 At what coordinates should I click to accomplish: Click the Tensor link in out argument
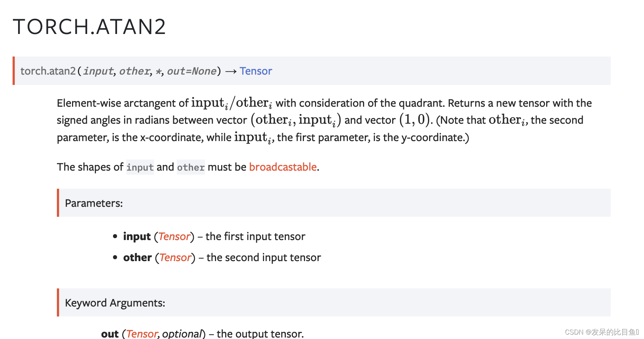(x=142, y=333)
